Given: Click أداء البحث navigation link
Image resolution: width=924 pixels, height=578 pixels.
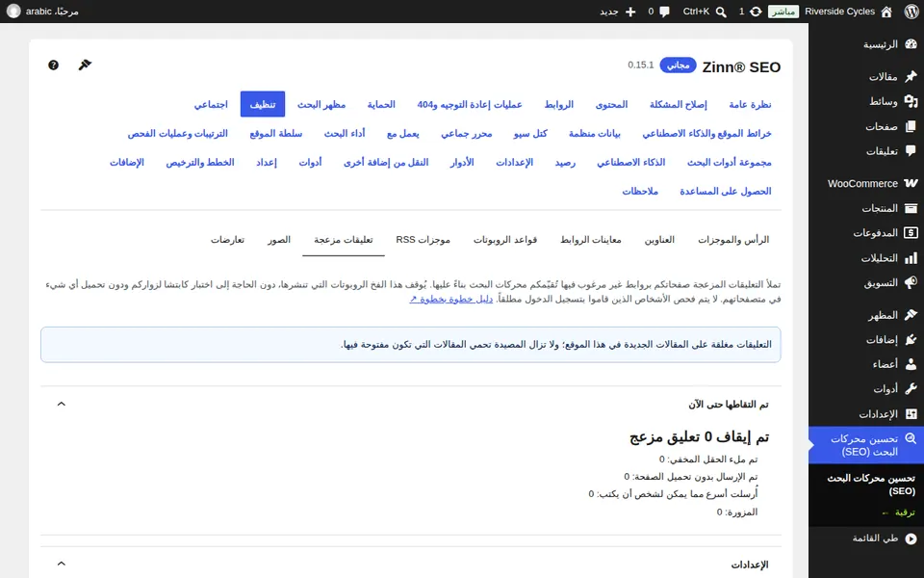Looking at the screenshot, I should click(x=345, y=133).
